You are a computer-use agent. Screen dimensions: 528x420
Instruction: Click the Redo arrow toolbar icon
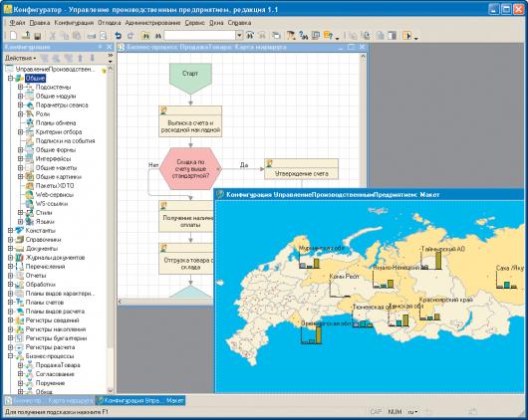tap(131, 36)
